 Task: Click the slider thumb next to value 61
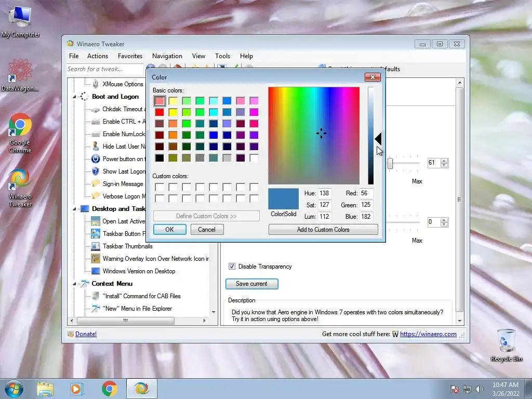(x=390, y=163)
